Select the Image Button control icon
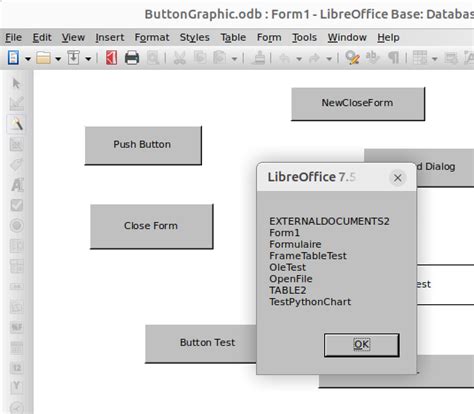This screenshot has width=474, height=414. pyautogui.click(x=16, y=307)
